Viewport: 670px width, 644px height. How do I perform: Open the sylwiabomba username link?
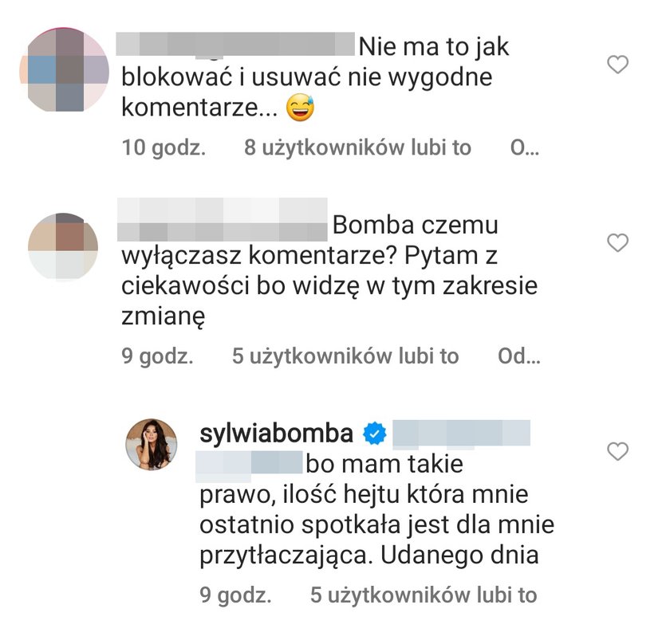(x=277, y=434)
